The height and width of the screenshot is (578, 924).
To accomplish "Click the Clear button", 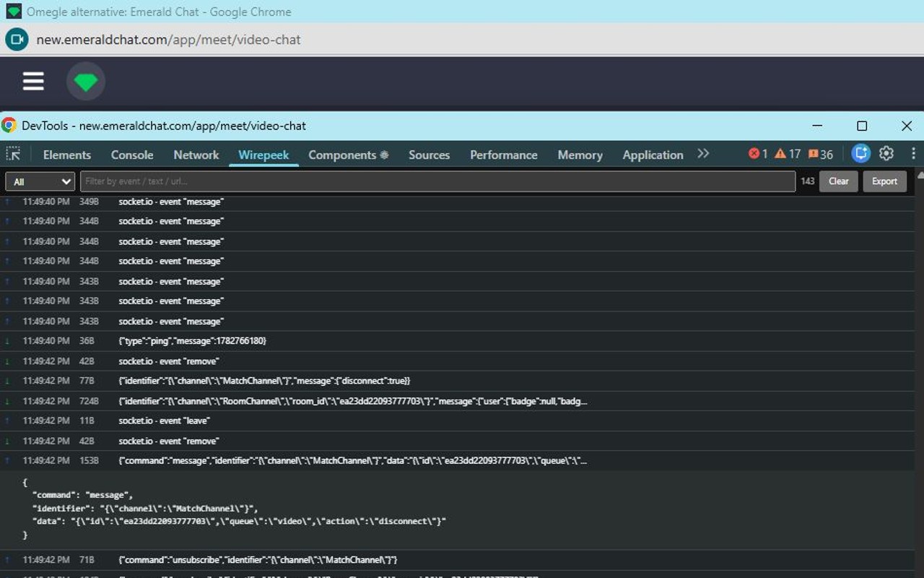I will click(838, 181).
